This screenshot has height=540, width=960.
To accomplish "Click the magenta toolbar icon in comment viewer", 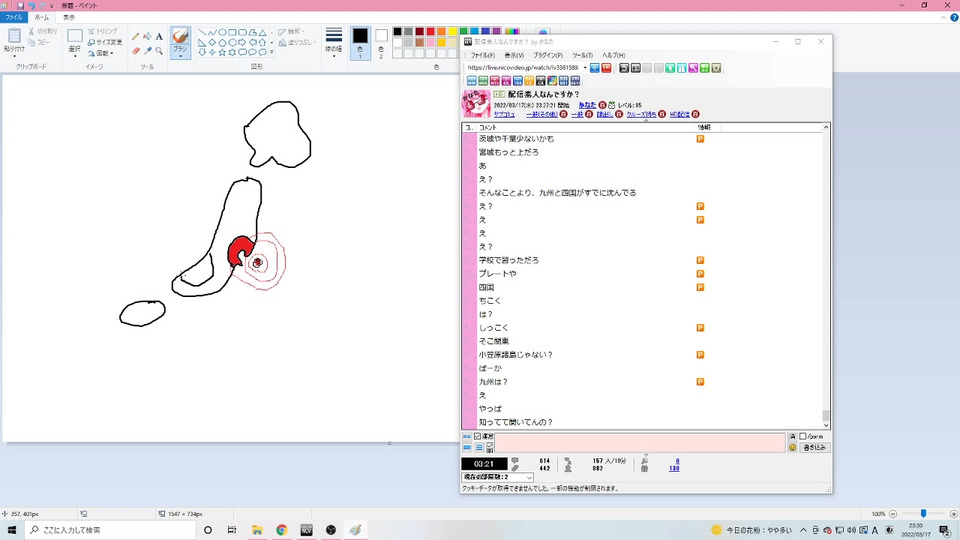I will tap(693, 68).
